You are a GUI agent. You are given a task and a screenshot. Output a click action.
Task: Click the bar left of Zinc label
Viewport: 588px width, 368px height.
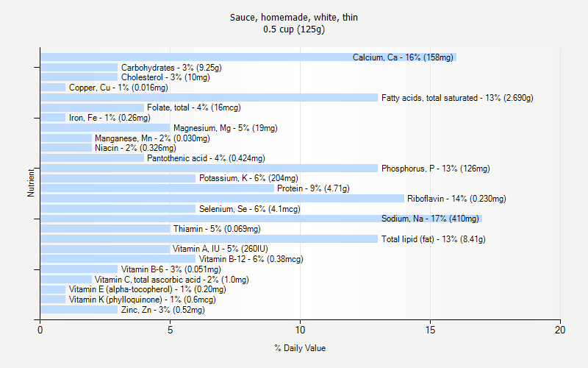click(79, 310)
